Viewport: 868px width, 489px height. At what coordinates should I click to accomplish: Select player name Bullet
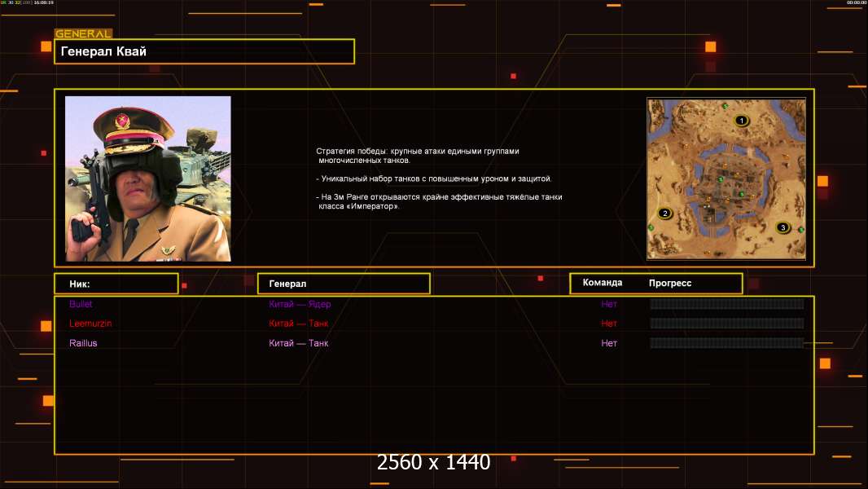pos(81,304)
